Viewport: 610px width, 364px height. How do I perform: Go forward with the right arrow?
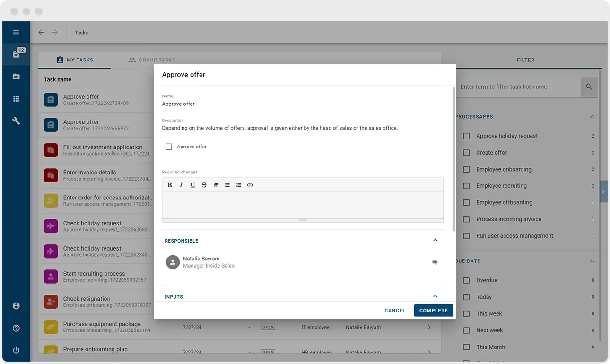pyautogui.click(x=55, y=32)
